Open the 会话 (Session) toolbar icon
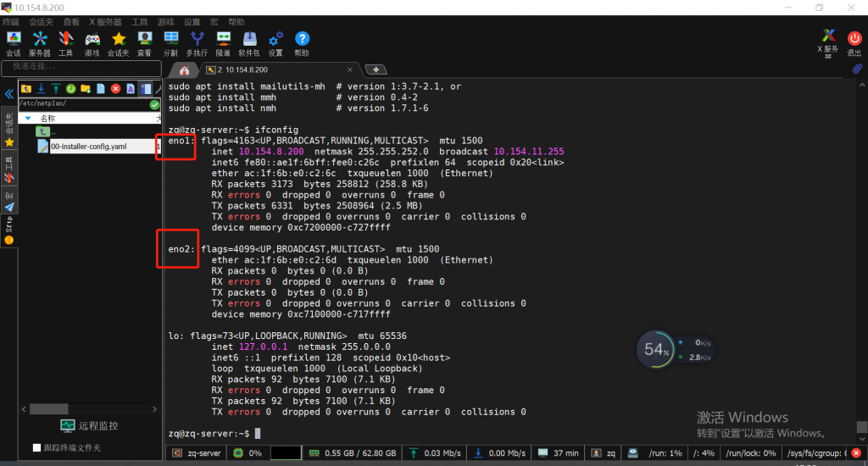868x466 pixels. coord(14,43)
